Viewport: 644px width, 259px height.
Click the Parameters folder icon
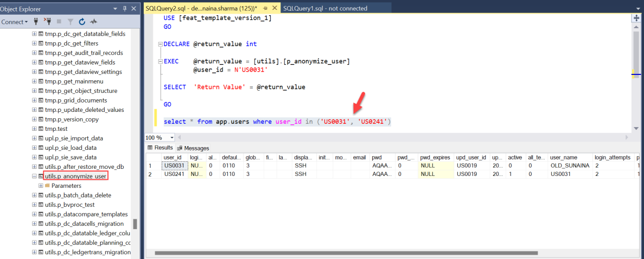pos(47,186)
